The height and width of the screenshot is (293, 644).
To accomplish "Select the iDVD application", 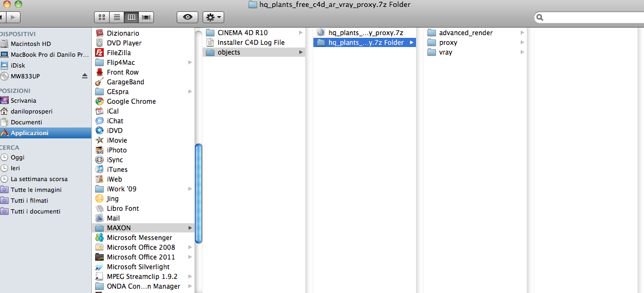I will click(115, 130).
